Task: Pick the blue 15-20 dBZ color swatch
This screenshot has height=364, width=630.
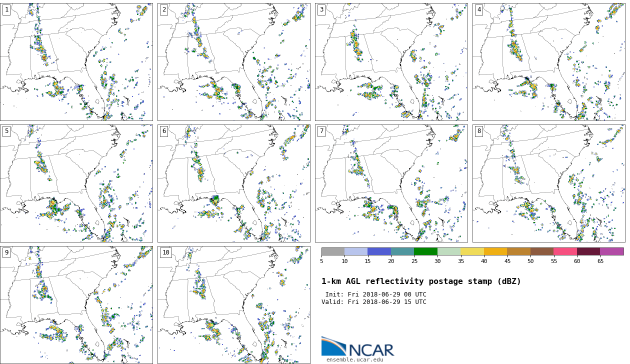Action: tap(379, 251)
